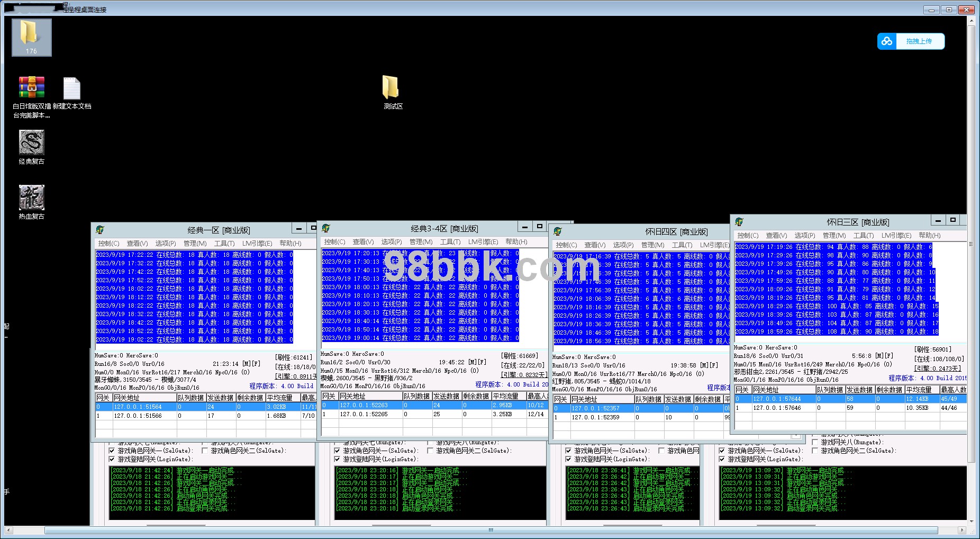Click the cloud icon beside 拖拽上传
The image size is (980, 539).
click(x=887, y=41)
